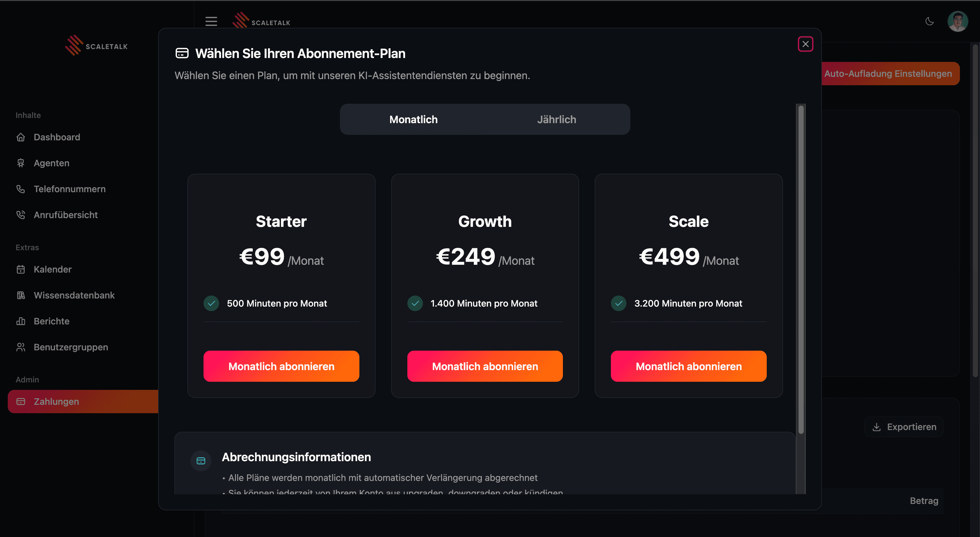
Task: Open the user profile avatar
Action: (958, 21)
